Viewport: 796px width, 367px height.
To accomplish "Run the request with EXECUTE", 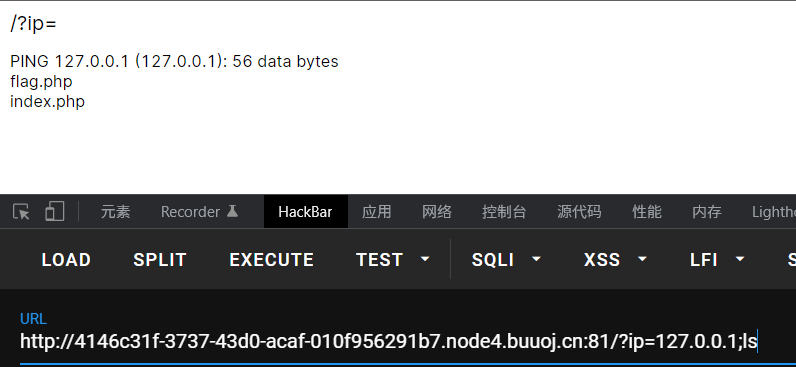I will click(272, 260).
